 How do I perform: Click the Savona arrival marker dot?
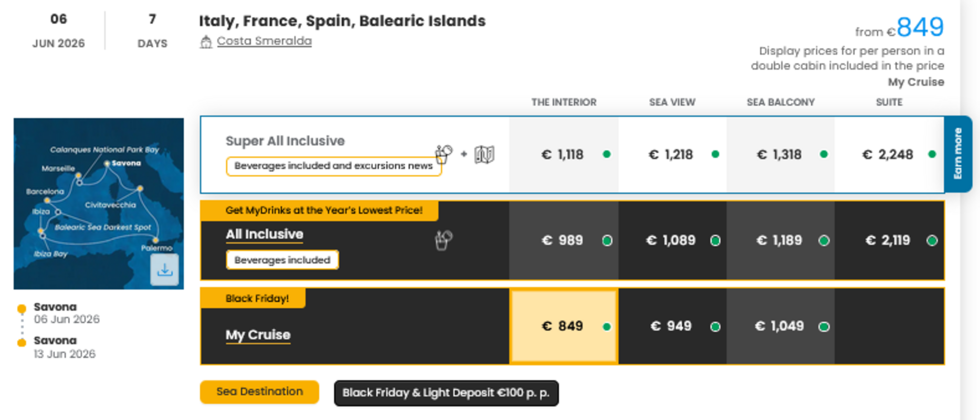pyautogui.click(x=22, y=343)
